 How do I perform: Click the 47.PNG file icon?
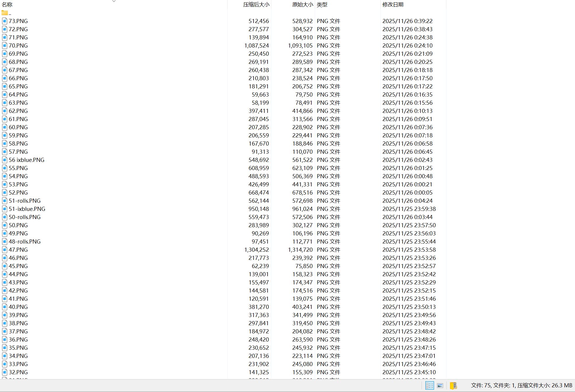coord(5,250)
